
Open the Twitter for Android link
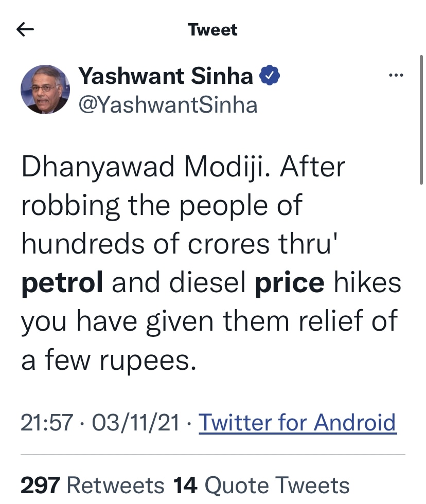pos(297,423)
